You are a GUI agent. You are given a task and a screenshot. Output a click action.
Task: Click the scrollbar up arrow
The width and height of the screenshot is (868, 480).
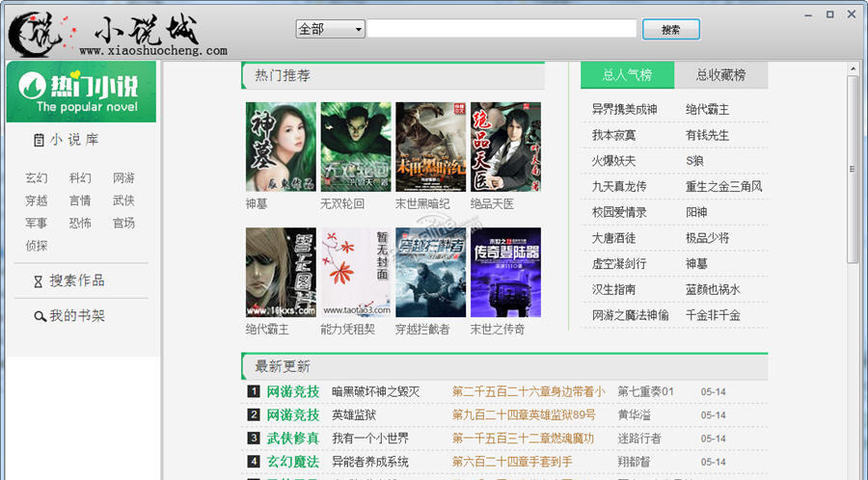click(852, 68)
